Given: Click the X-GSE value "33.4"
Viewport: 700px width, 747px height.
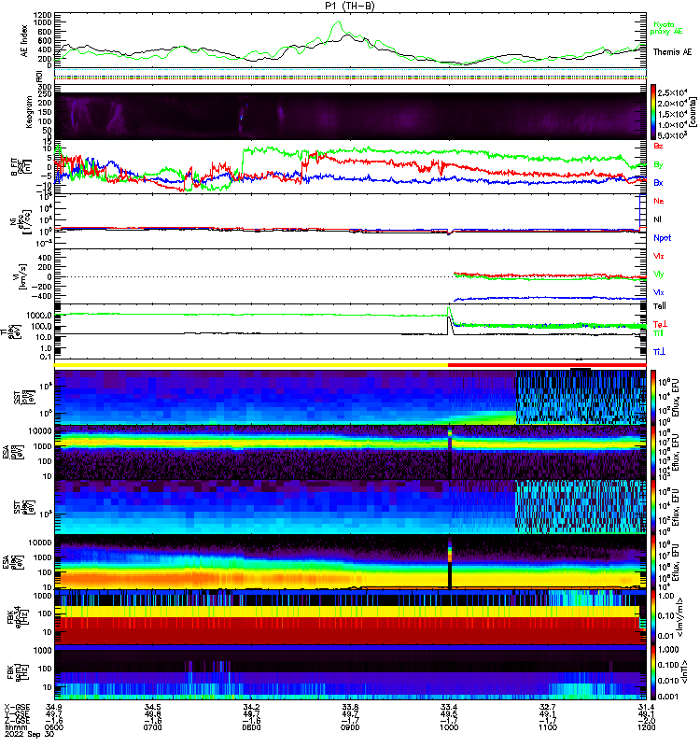Looking at the screenshot, I should (449, 707).
